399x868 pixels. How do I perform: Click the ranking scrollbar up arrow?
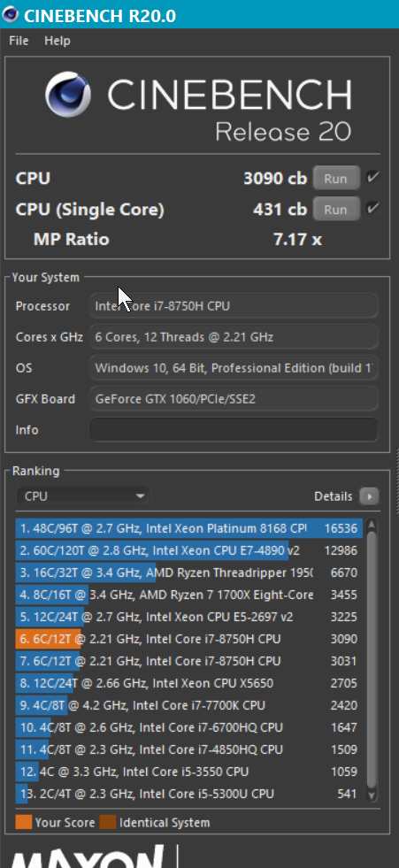pos(372,526)
